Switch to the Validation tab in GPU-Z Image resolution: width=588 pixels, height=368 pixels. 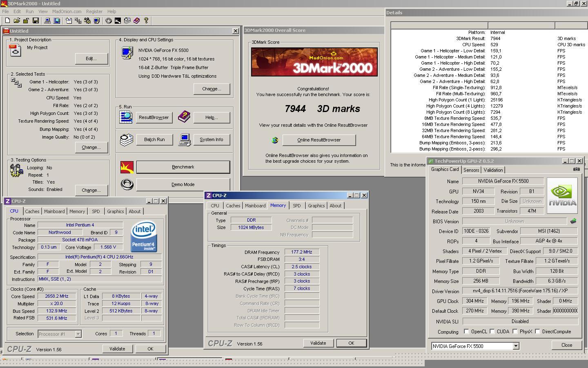[x=493, y=170]
